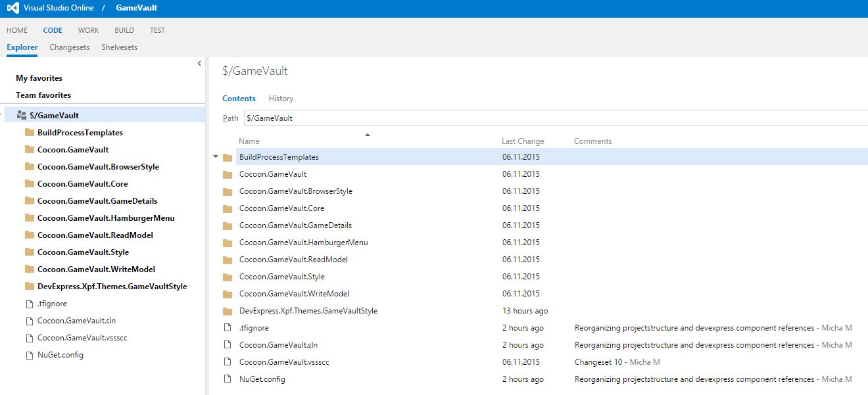The width and height of the screenshot is (868, 395).
Task: Click NuGet.config file icon in contents list
Action: click(228, 379)
